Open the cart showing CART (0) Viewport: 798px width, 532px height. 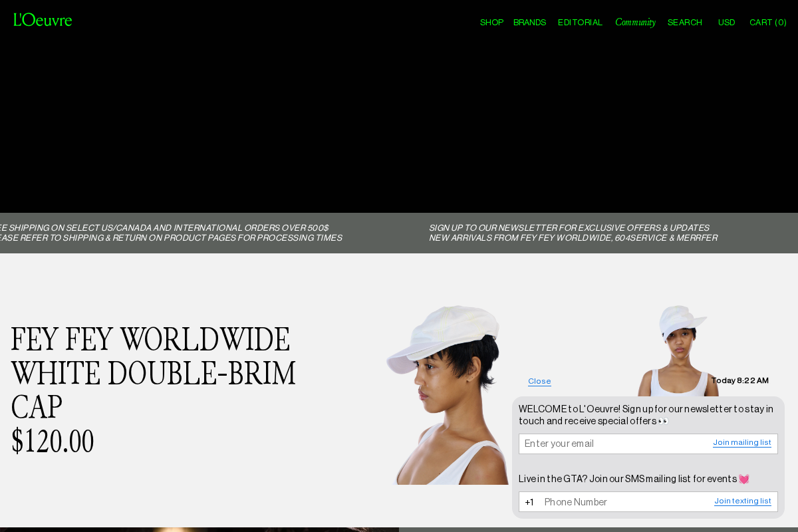pos(767,22)
